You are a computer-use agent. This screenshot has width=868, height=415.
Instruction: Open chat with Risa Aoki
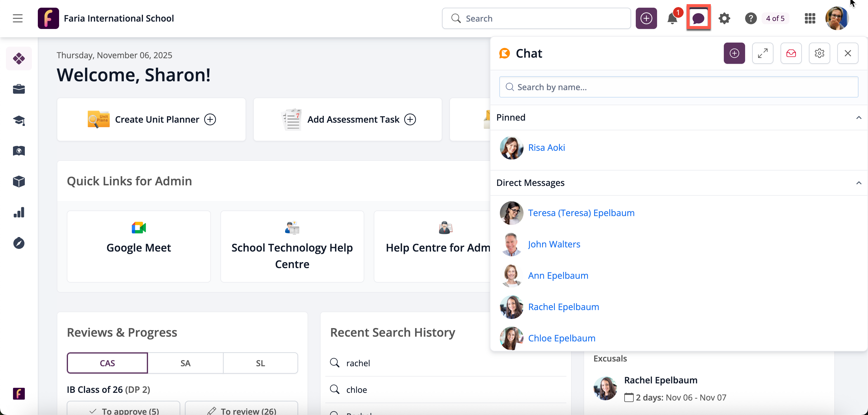(x=546, y=148)
